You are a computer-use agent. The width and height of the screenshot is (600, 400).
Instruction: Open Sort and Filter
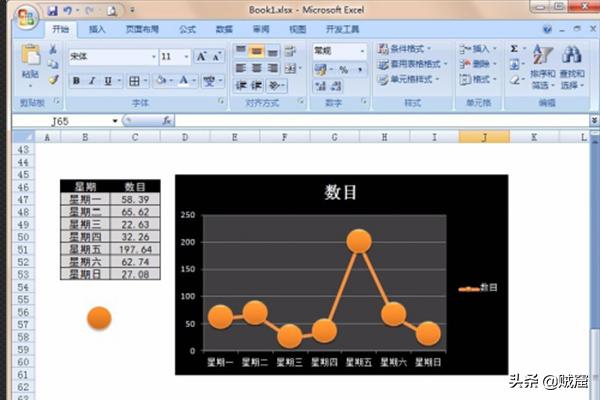[x=543, y=67]
